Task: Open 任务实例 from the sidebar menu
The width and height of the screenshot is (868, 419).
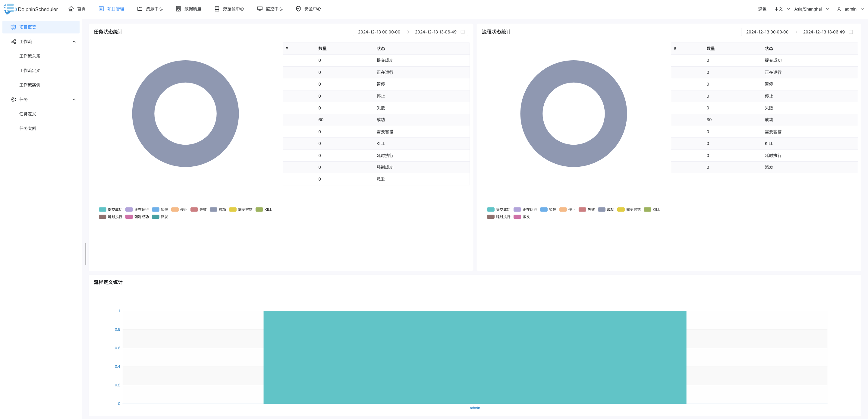Action: 28,128
